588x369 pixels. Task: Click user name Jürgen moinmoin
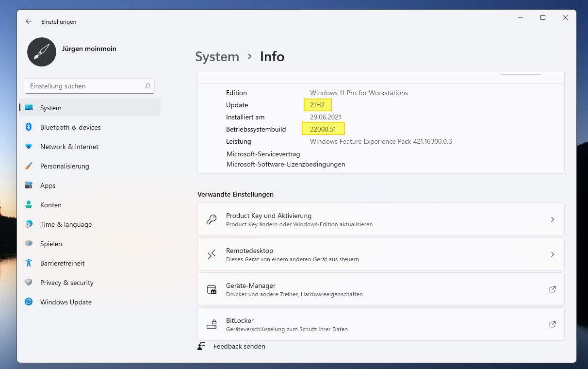point(89,49)
